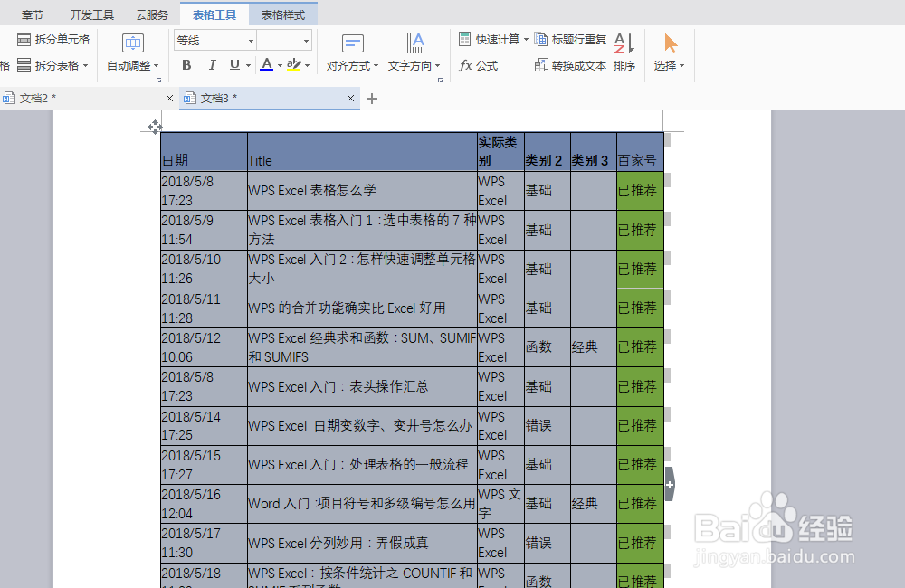The width and height of the screenshot is (905, 588).
Task: Click the add-column plus handle beside table
Action: [670, 485]
